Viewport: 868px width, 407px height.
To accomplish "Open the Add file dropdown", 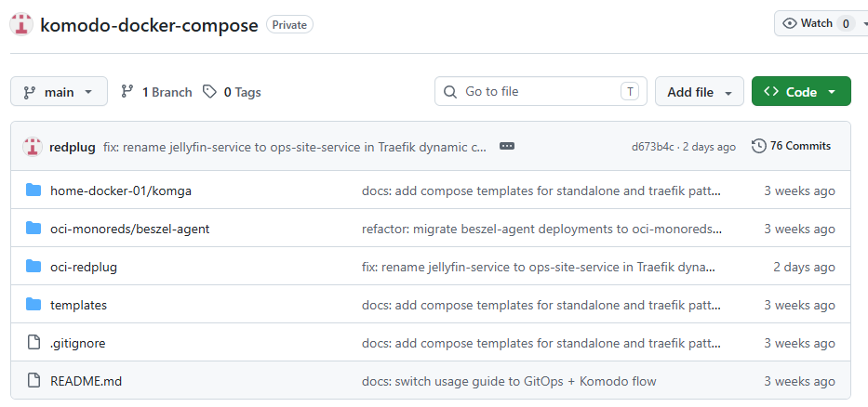I will [x=700, y=91].
